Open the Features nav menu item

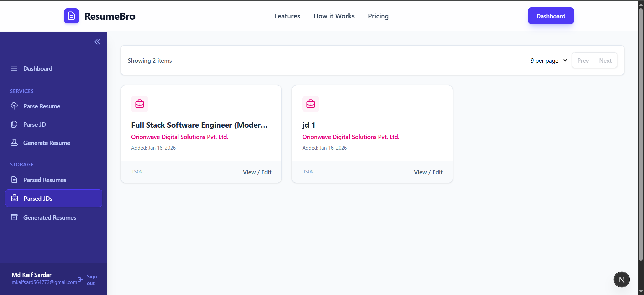[x=287, y=16]
